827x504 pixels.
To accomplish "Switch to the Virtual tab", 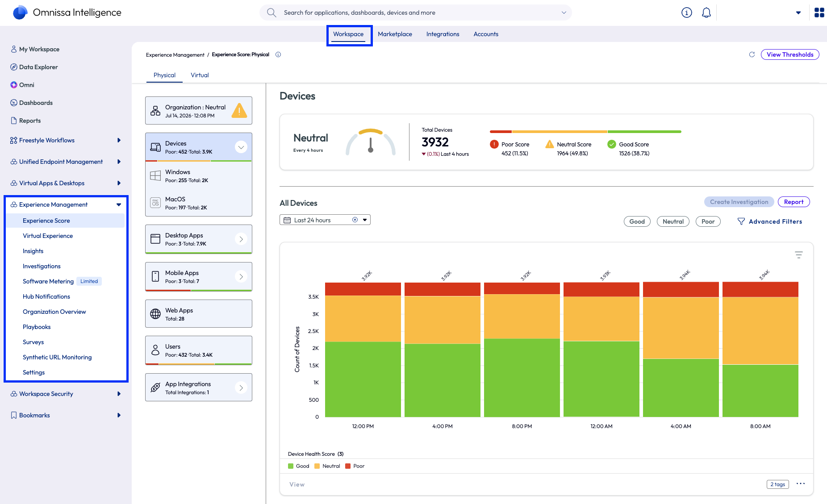I will coord(200,75).
